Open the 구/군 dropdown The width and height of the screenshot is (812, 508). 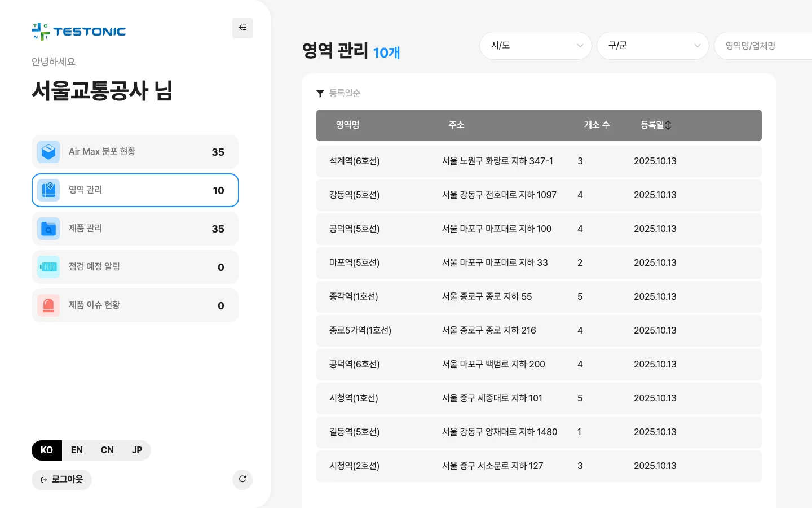653,46
